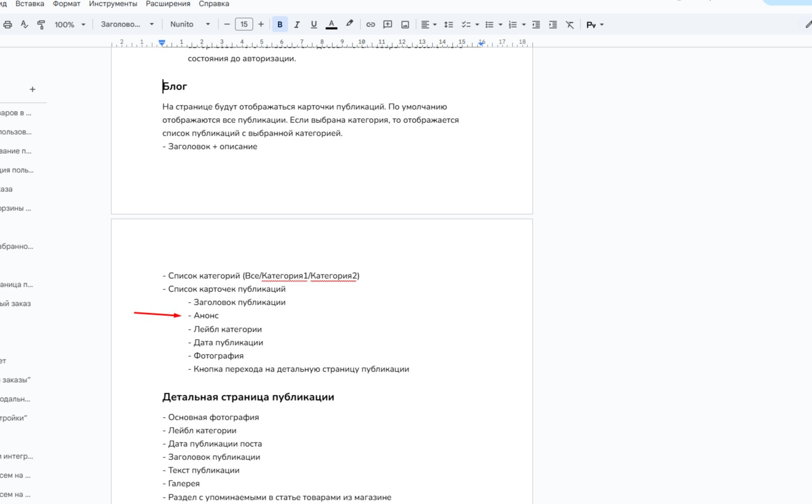Screen dimensions: 812x504
Task: Open line and paragraph spacing icon
Action: click(x=449, y=24)
